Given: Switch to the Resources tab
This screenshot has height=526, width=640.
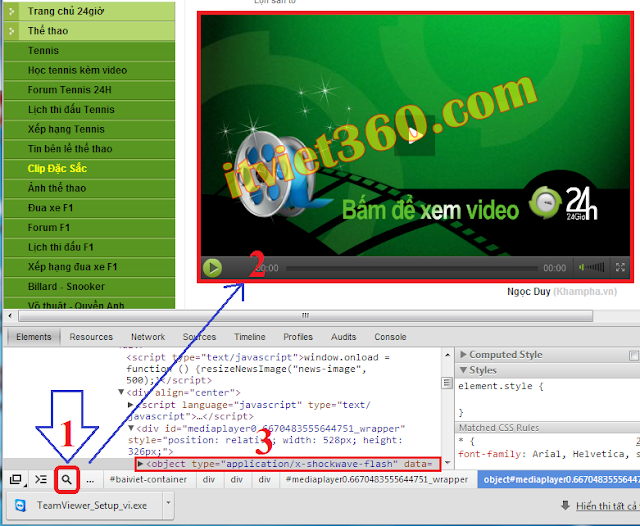Looking at the screenshot, I should (91, 337).
